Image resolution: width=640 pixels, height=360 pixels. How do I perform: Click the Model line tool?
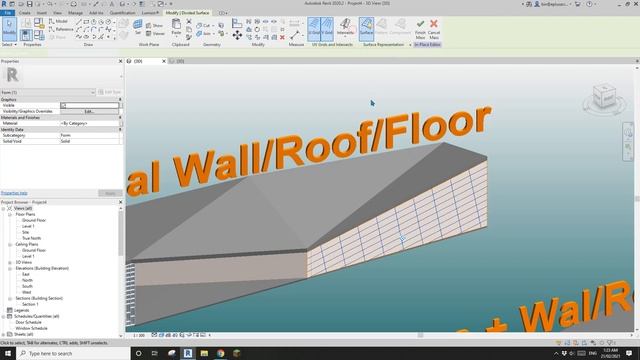[58, 21]
